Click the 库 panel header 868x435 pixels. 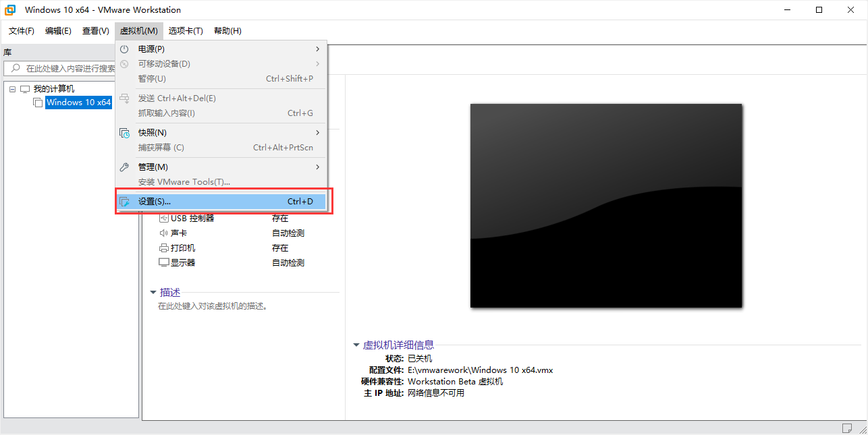click(x=8, y=53)
